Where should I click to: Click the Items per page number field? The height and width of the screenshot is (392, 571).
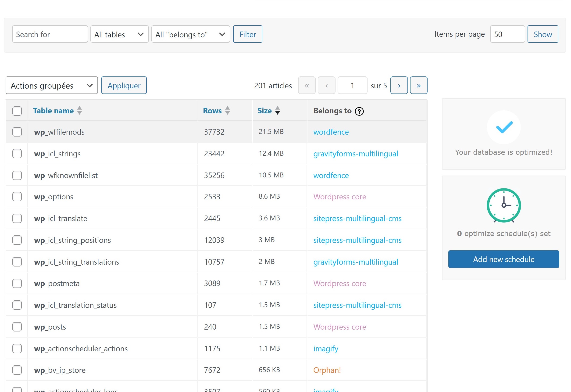[507, 34]
